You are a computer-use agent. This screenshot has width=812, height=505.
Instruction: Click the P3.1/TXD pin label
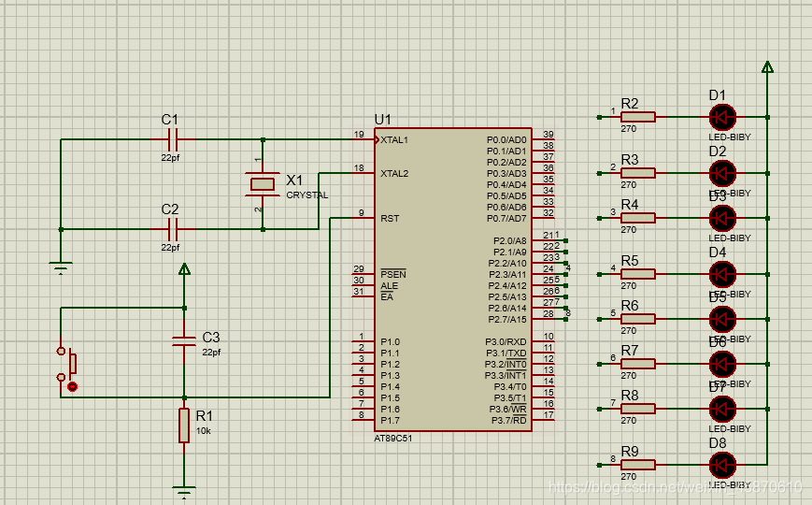(506, 353)
